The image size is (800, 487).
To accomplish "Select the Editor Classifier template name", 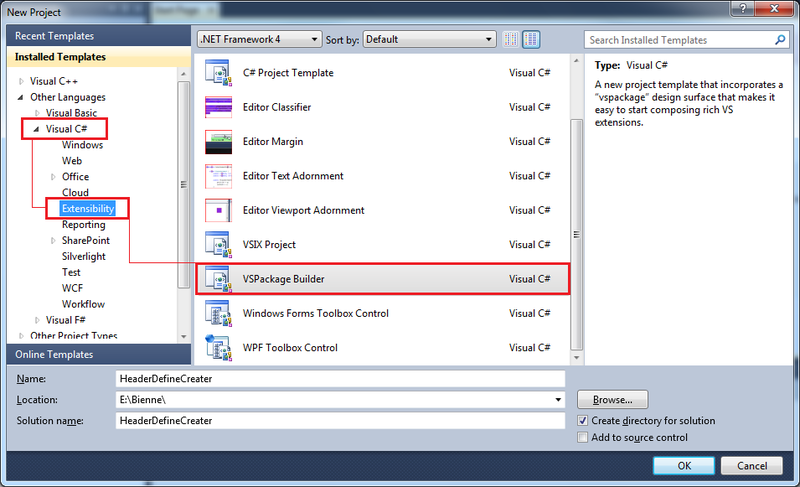I will click(277, 107).
